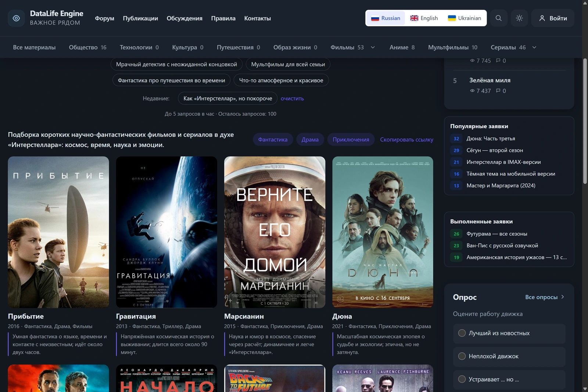
Task: Click Скопировать ссылку link
Action: point(406,140)
